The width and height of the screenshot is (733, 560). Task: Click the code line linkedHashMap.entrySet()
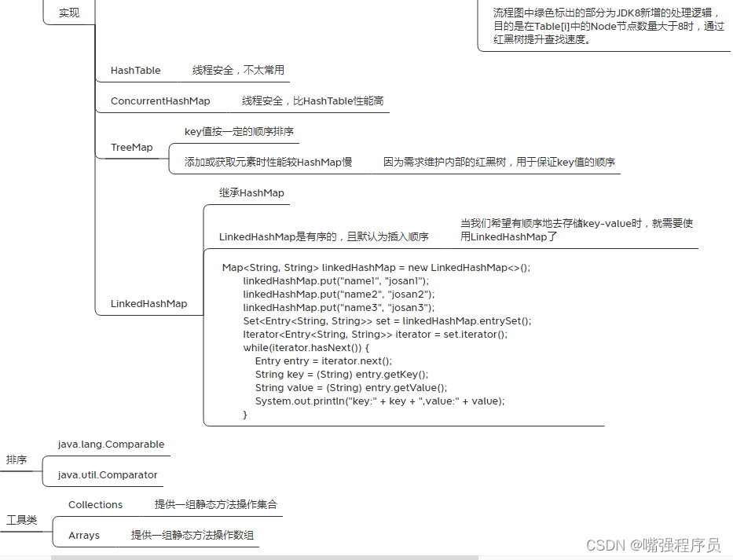tap(387, 321)
